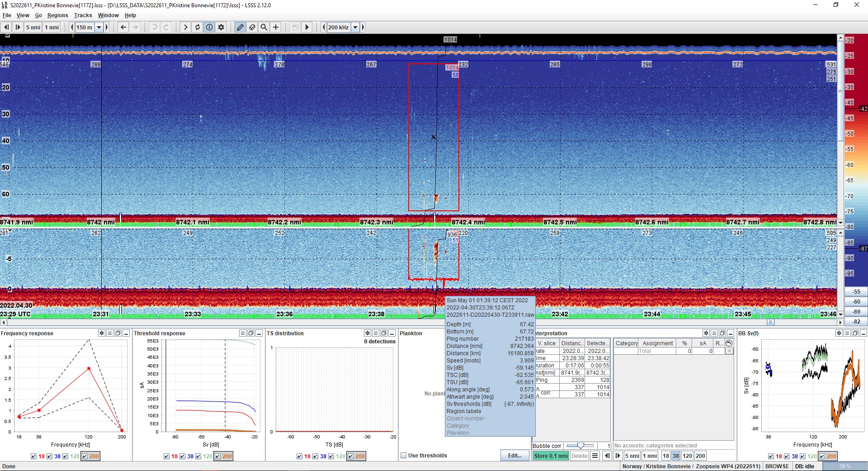Click the pin icon on the Frequency response panel
Image resolution: width=868 pixels, height=471 pixels.
click(101, 333)
